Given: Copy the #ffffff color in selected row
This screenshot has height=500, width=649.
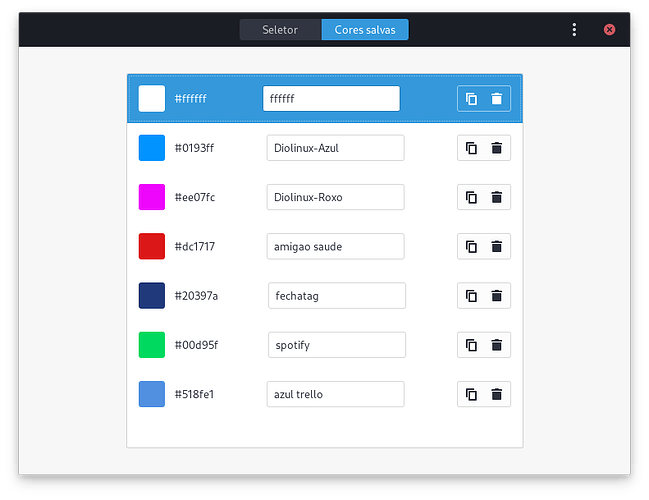Looking at the screenshot, I should 471,99.
